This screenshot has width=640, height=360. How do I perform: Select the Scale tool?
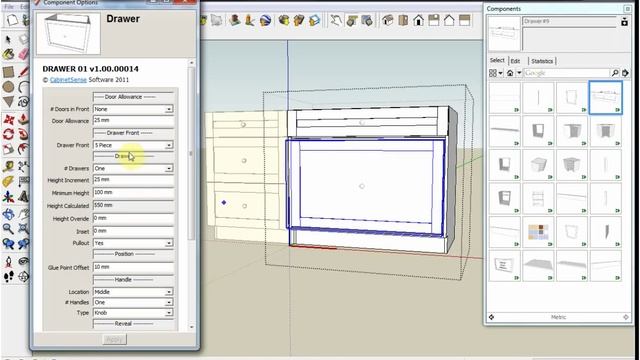[x=9, y=149]
